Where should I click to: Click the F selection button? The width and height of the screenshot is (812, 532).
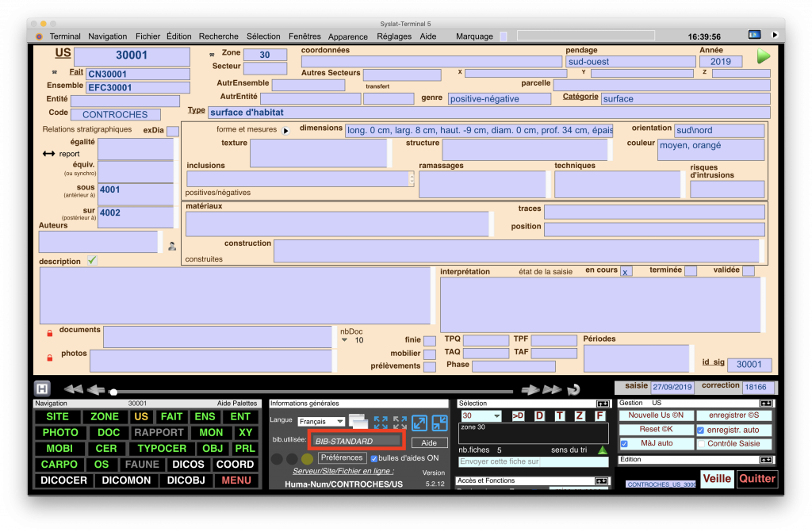[599, 415]
